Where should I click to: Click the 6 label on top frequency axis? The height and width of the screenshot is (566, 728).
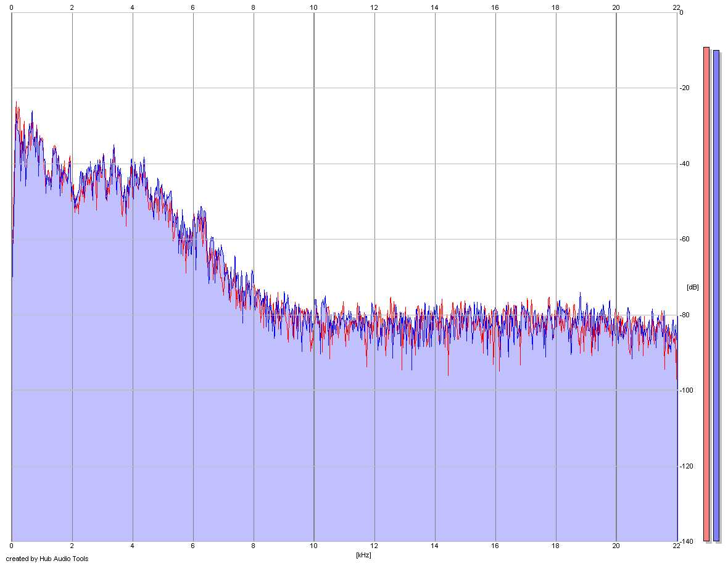click(192, 7)
